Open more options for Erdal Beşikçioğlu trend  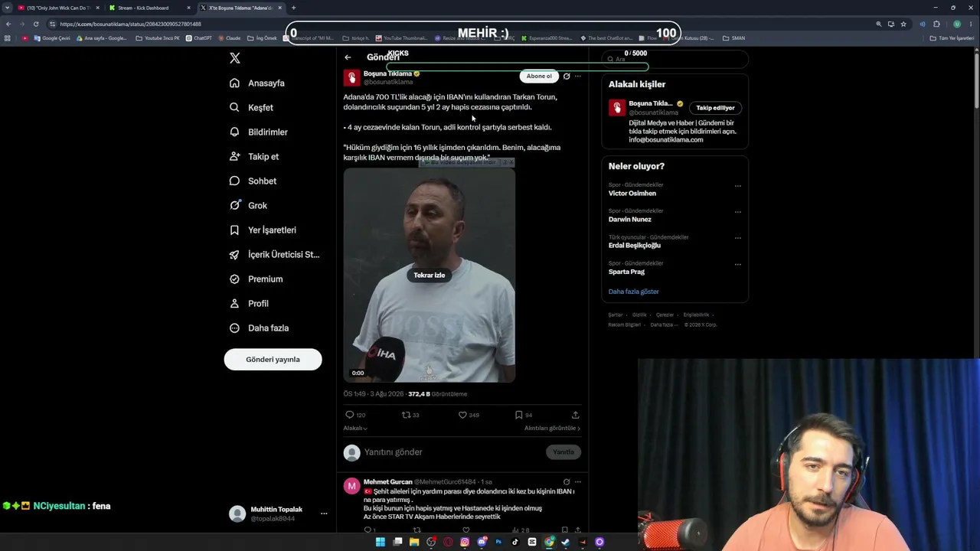pos(738,238)
